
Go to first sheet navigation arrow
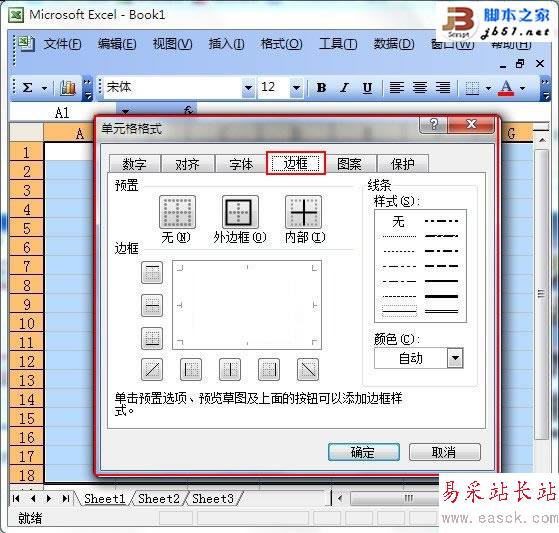click(16, 498)
